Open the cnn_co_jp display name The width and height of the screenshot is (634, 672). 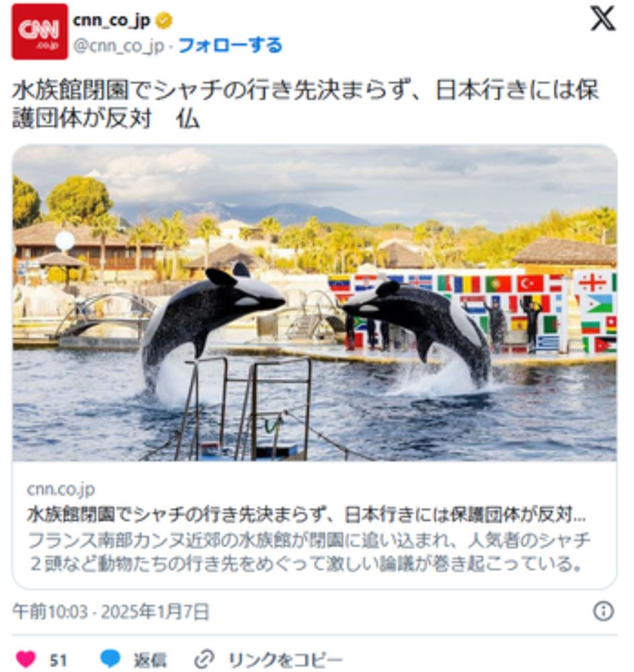pyautogui.click(x=112, y=20)
